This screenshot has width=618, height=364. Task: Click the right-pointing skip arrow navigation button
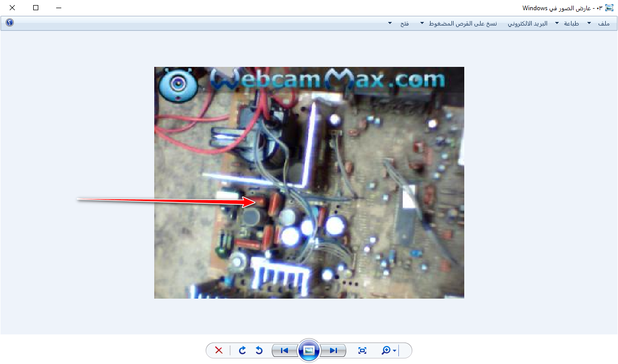pos(334,350)
